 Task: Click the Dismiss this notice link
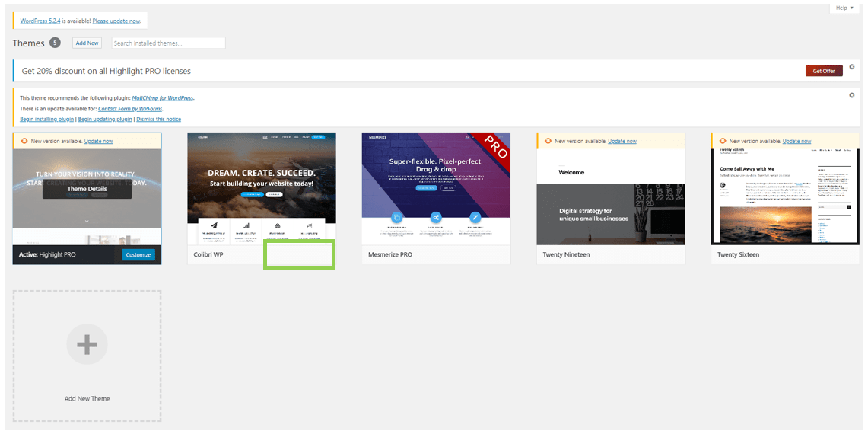coord(158,120)
